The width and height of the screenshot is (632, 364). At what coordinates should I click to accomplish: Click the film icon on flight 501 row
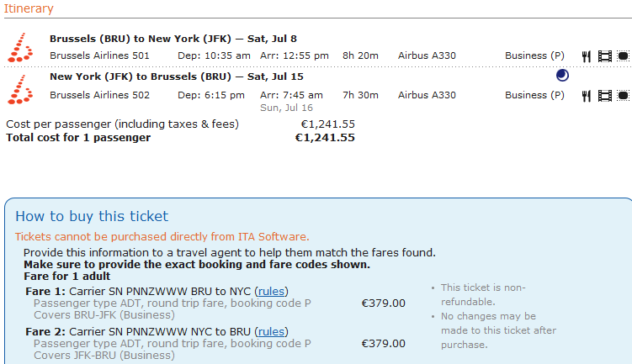(604, 56)
